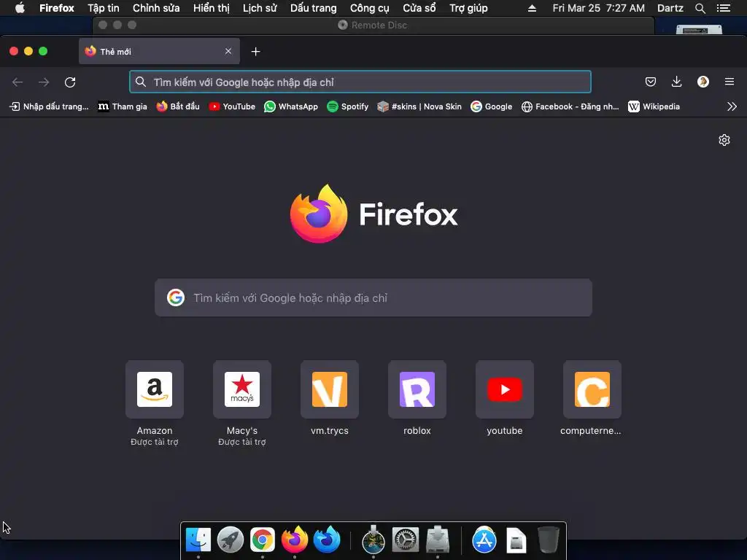Viewport: 747px width, 560px height.
Task: Open the Hiển thị menu
Action: pos(212,8)
